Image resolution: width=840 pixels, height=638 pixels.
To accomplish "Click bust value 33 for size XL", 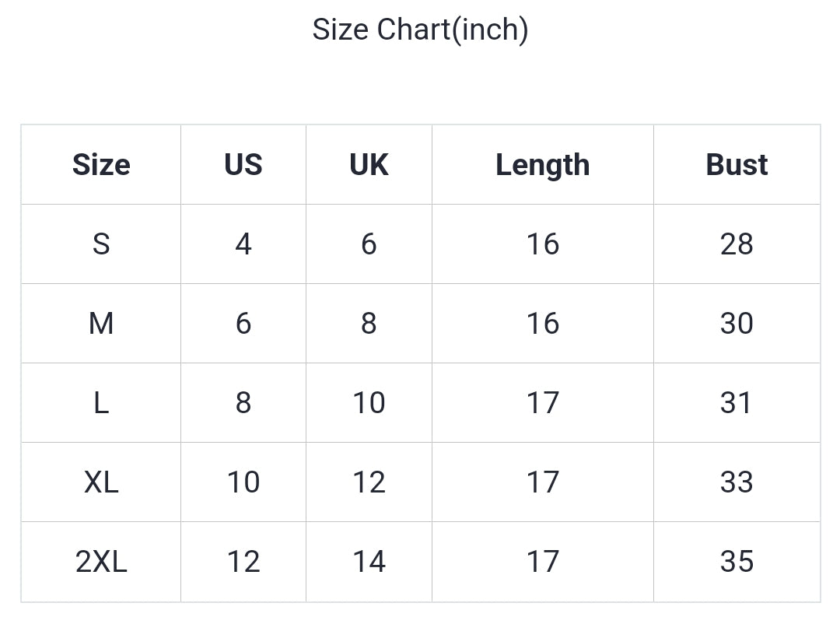I will (737, 482).
